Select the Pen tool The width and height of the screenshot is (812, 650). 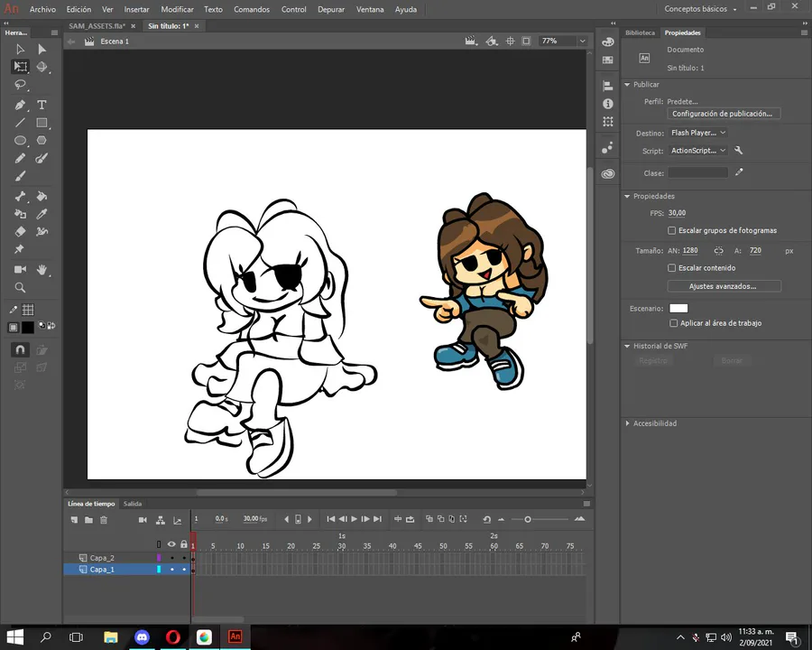click(20, 106)
